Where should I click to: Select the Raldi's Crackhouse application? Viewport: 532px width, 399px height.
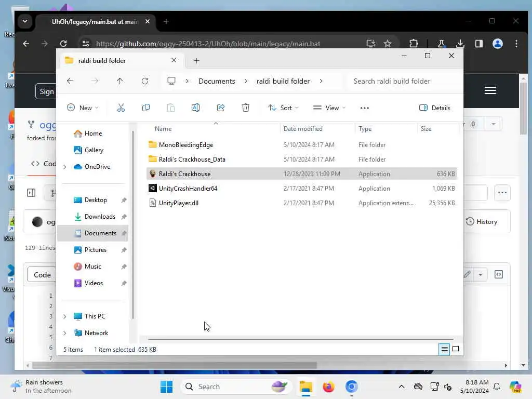point(302,174)
